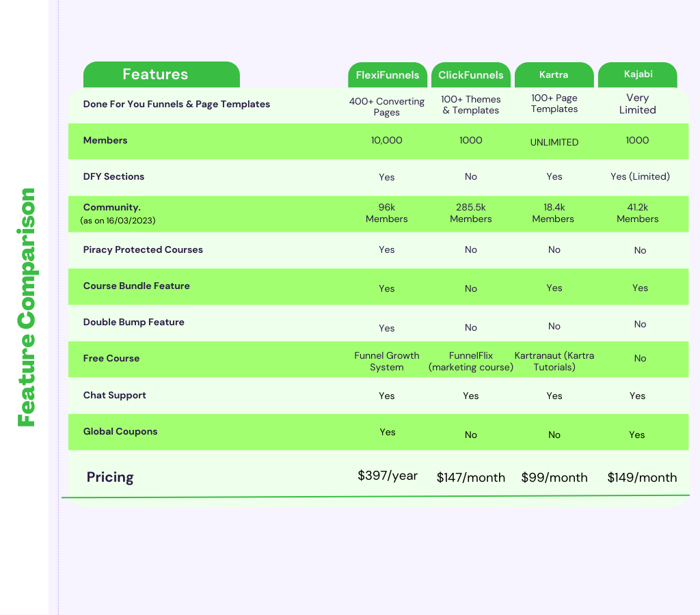The width and height of the screenshot is (700, 615).
Task: Click the (as on 16/03/2023) note
Action: [x=118, y=221]
